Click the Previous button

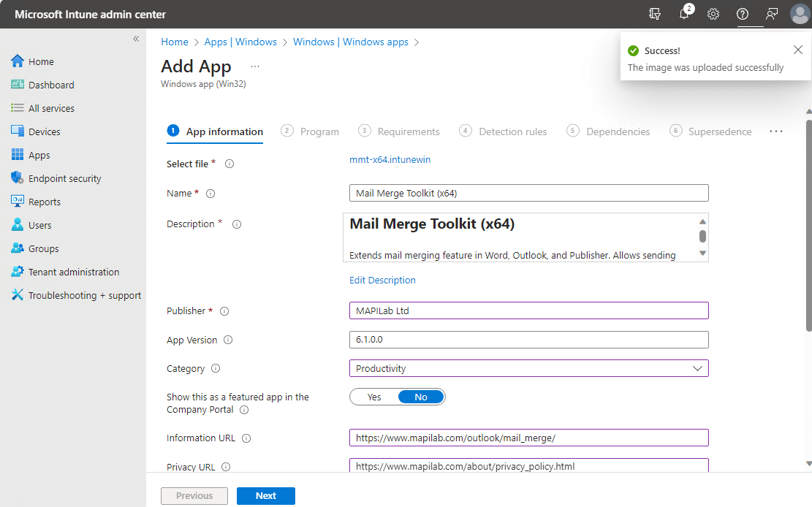click(194, 496)
